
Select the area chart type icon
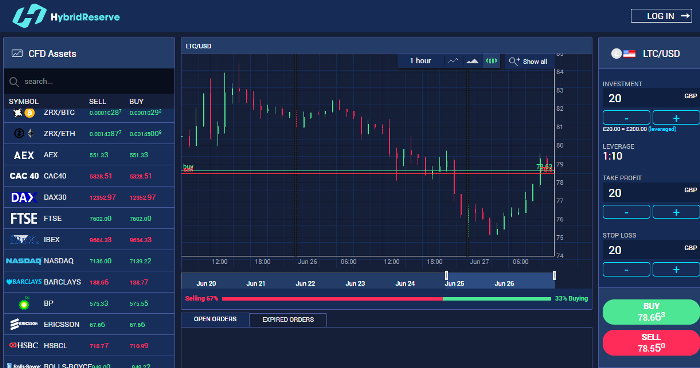coord(472,61)
